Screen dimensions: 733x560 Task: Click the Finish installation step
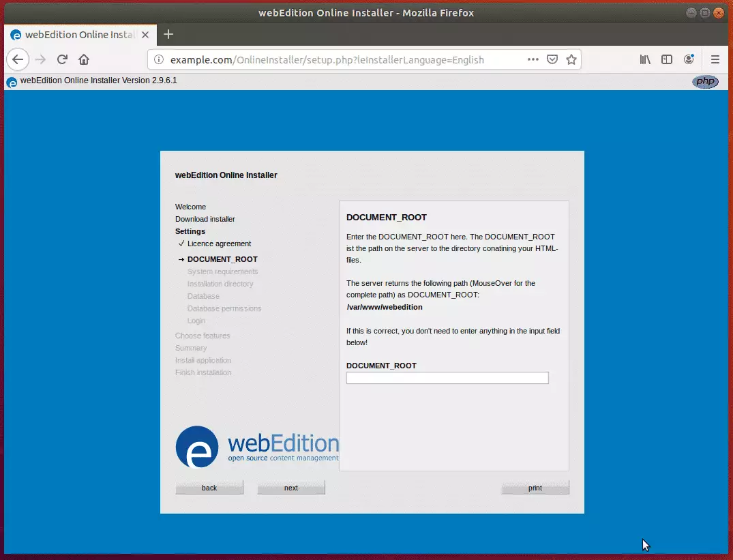coord(203,372)
